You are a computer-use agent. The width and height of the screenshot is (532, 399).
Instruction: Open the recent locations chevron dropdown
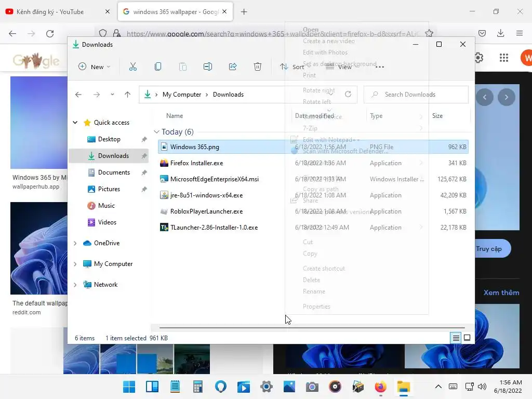point(112,95)
